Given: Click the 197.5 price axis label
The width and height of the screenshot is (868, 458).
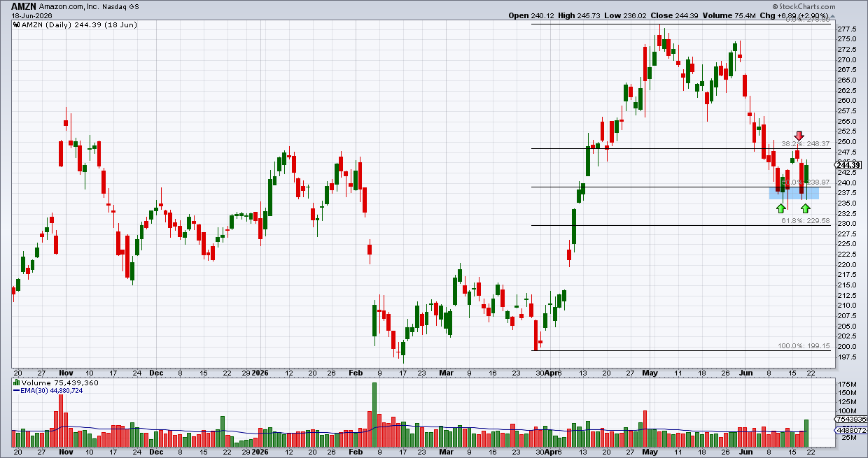Looking at the screenshot, I should pos(847,357).
